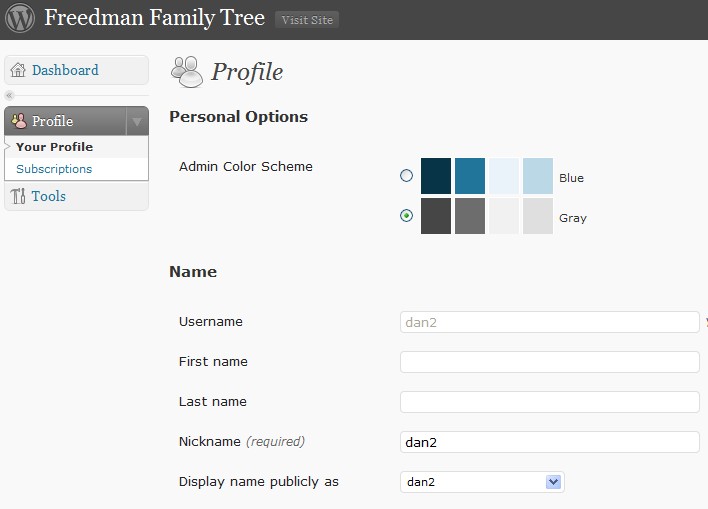
Task: Click the WordPress logo icon
Action: pyautogui.click(x=20, y=18)
